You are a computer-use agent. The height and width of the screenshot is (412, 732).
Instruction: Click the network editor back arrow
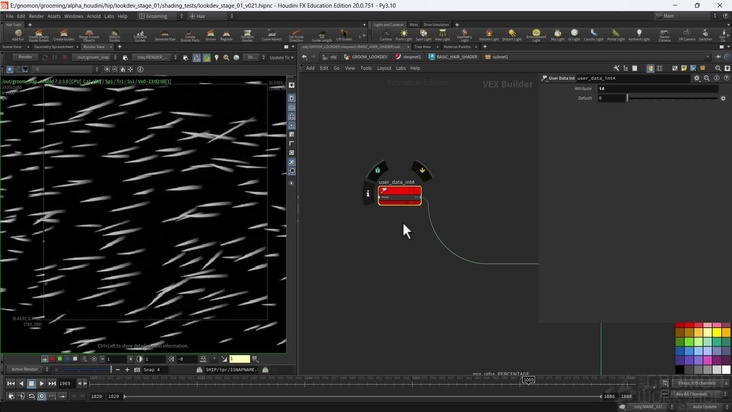[x=304, y=57]
